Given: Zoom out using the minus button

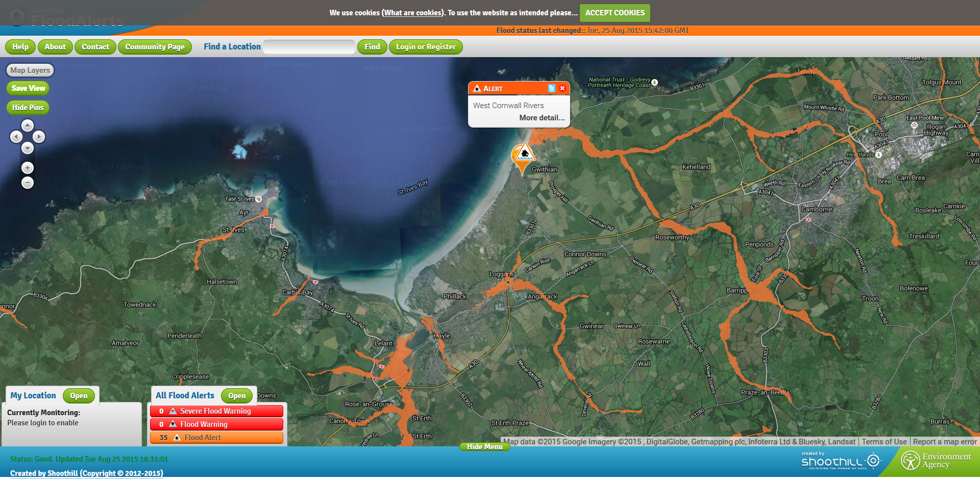Looking at the screenshot, I should [x=28, y=183].
